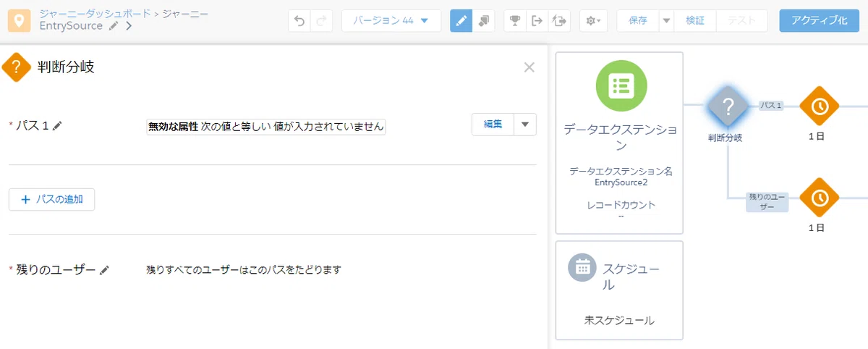Expand the arrow next to 保存

667,21
